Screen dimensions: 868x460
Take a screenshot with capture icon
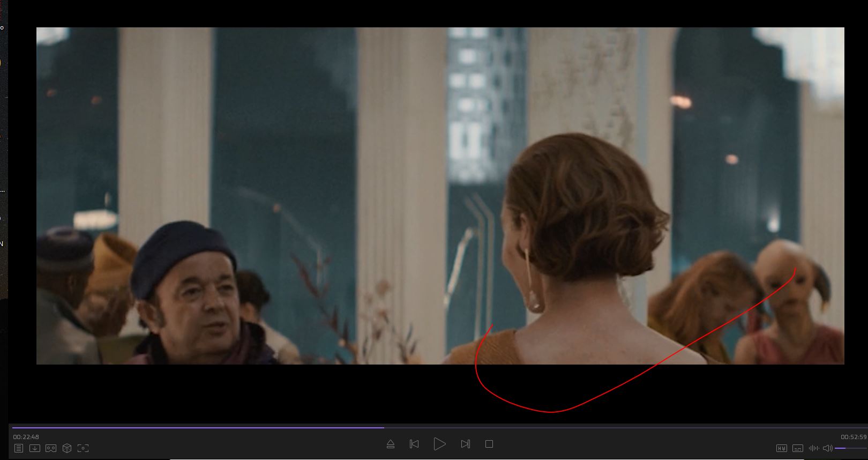point(83,448)
